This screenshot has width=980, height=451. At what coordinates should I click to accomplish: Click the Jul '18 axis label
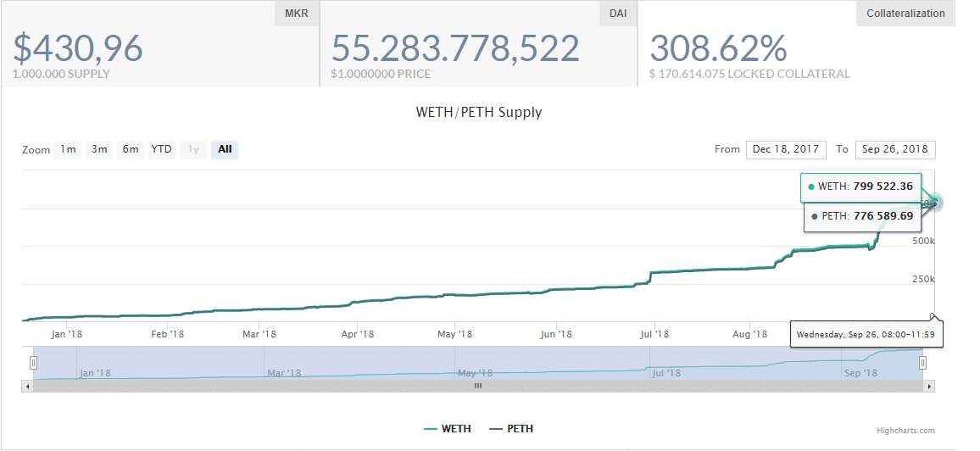[x=654, y=334]
